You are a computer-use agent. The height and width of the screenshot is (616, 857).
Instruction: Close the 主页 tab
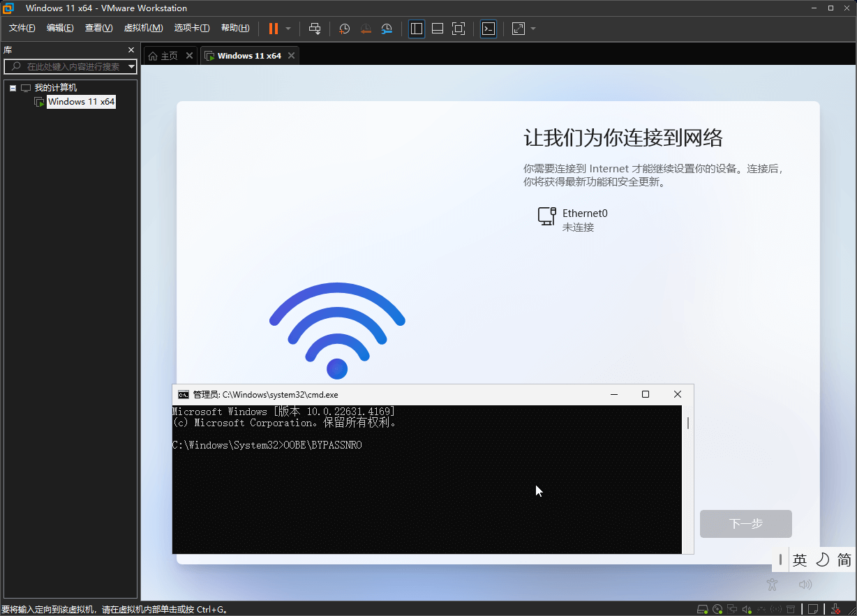pos(189,56)
